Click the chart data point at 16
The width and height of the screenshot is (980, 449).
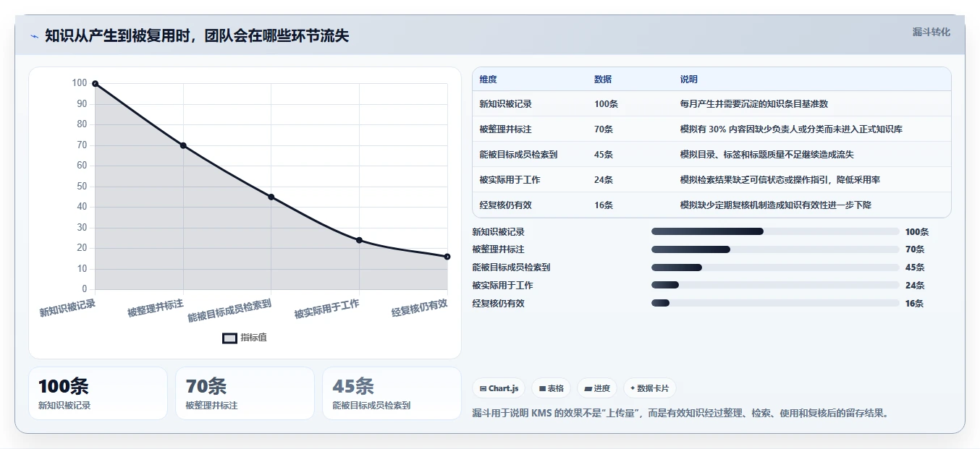pos(447,257)
